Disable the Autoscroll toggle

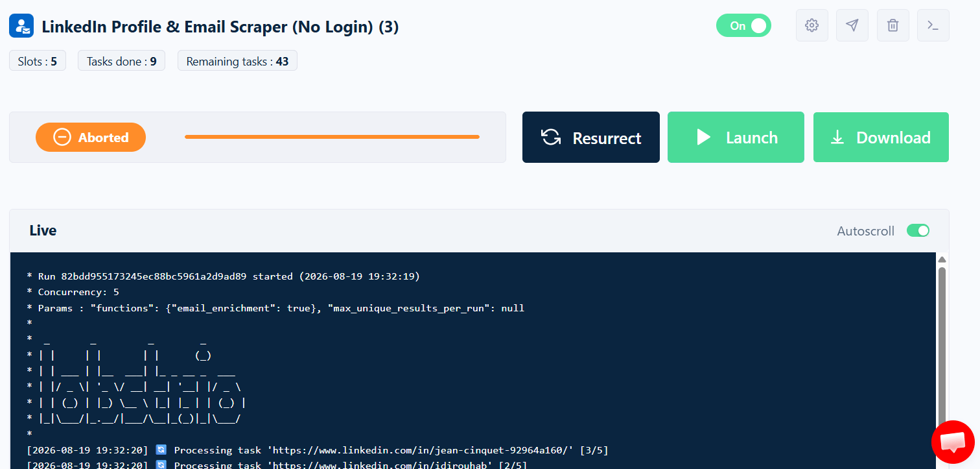[918, 230]
